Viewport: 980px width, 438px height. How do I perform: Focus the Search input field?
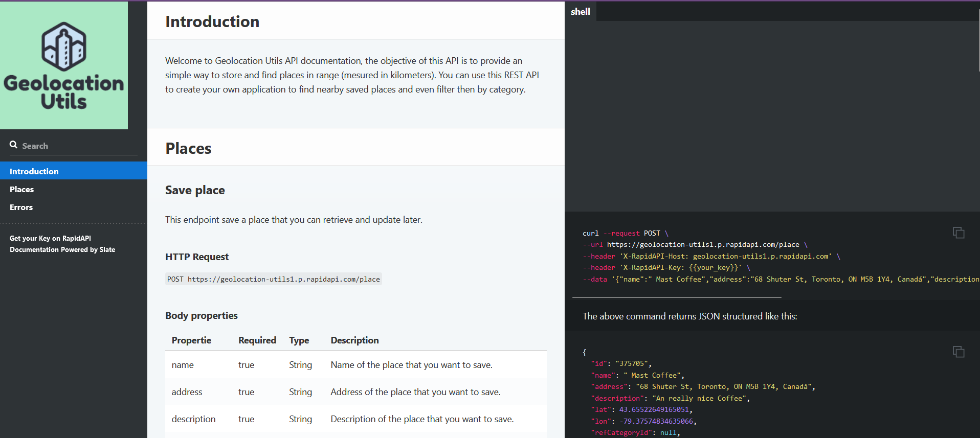pos(74,146)
